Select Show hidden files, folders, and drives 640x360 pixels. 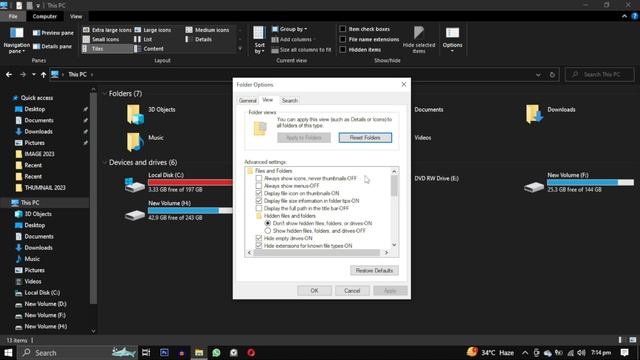tap(268, 231)
